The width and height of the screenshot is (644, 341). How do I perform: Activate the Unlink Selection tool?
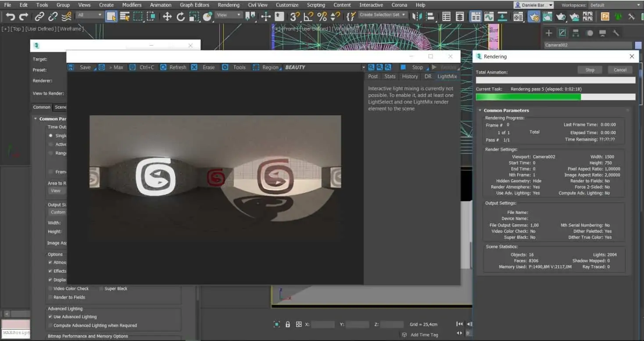(53, 17)
